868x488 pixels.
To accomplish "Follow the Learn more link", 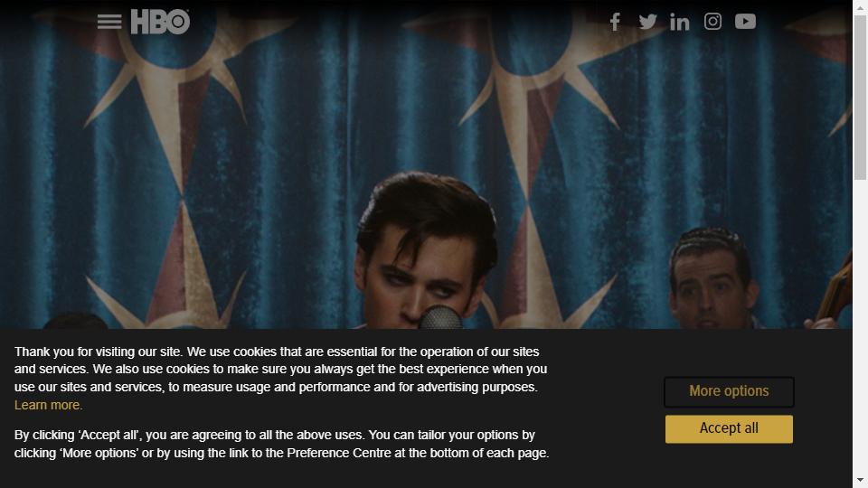I will tap(48, 405).
